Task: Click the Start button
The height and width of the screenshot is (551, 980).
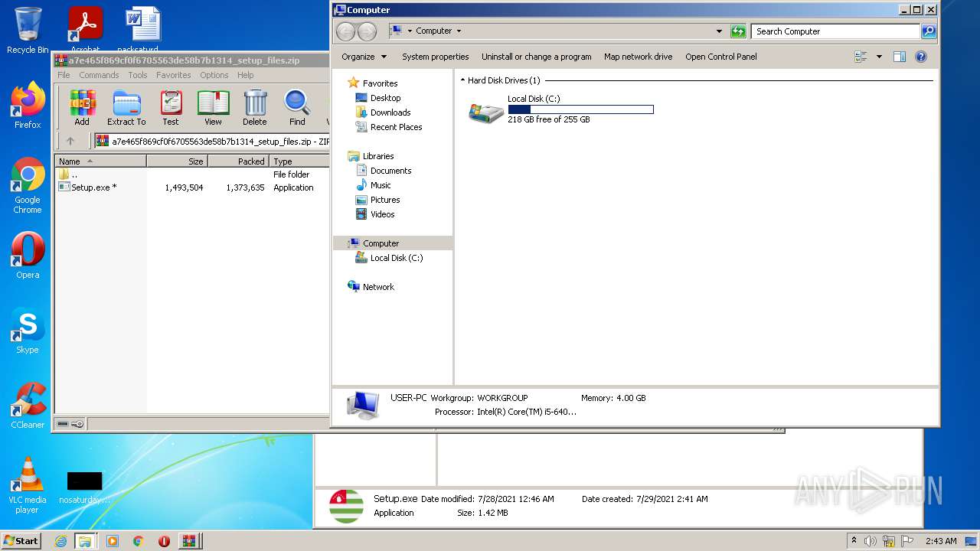Action: pyautogui.click(x=21, y=541)
